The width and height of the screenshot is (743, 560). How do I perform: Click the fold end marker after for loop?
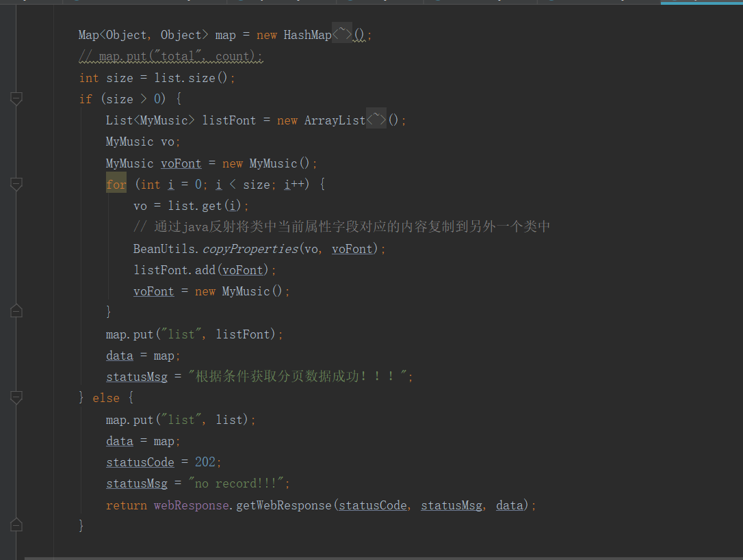pos(16,311)
